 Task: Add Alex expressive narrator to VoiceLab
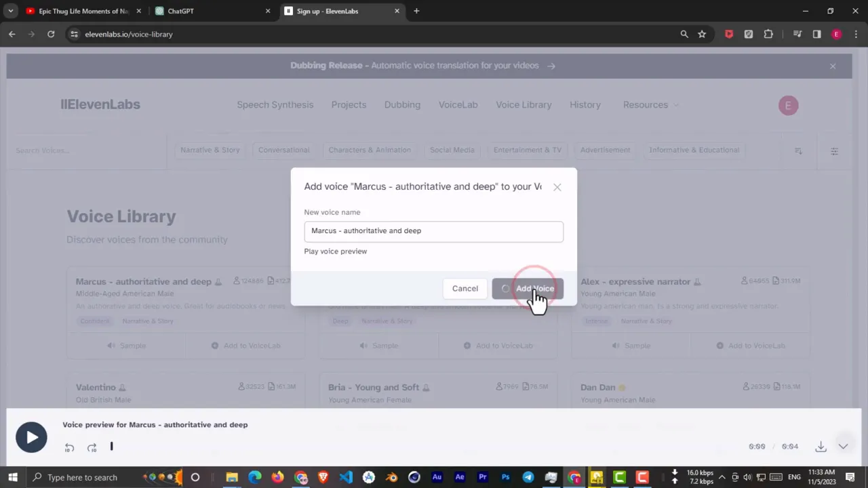(750, 346)
